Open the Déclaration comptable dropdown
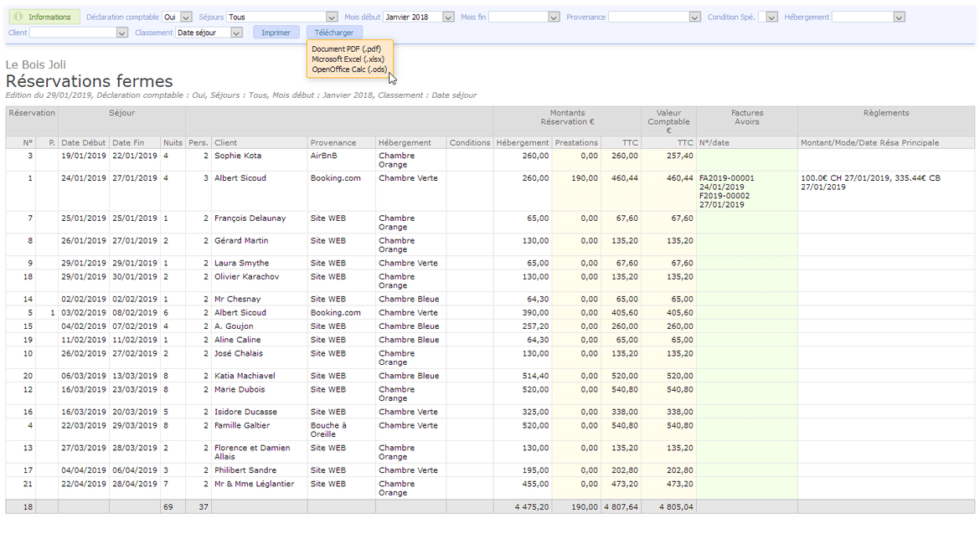 pyautogui.click(x=186, y=17)
